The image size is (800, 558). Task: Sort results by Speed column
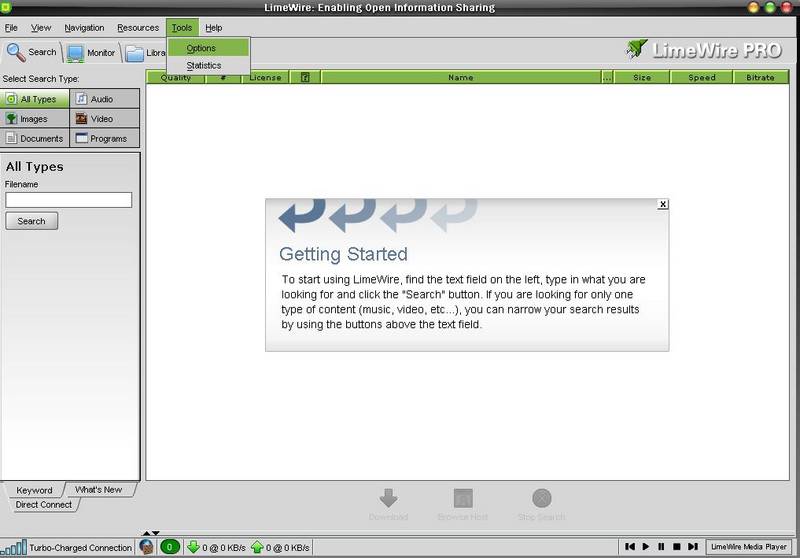702,78
